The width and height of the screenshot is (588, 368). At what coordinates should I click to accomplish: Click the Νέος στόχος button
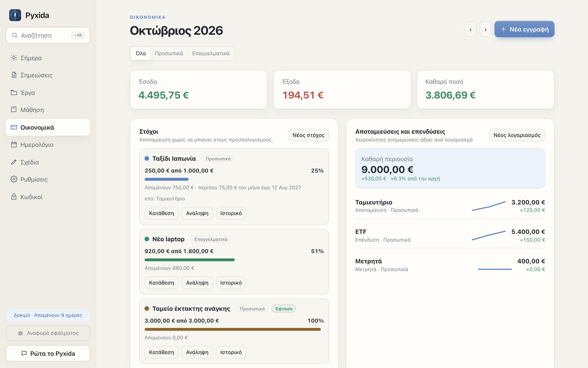pyautogui.click(x=308, y=135)
